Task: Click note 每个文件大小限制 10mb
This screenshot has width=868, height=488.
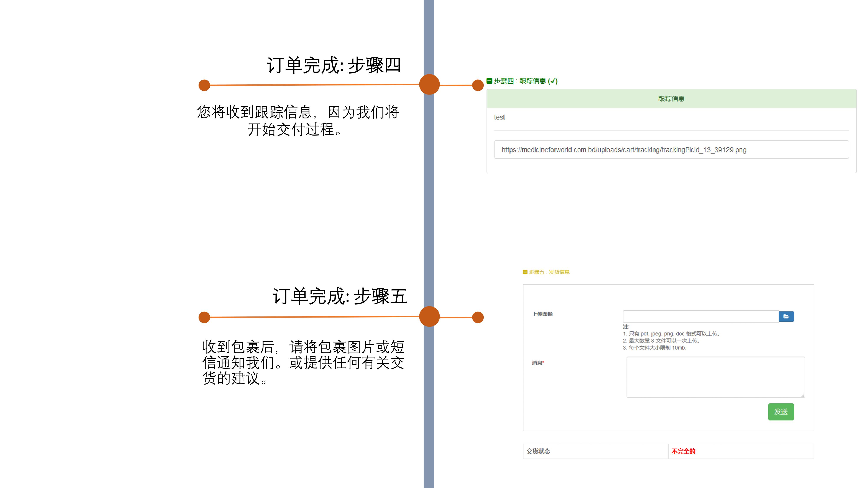Action: tap(654, 347)
